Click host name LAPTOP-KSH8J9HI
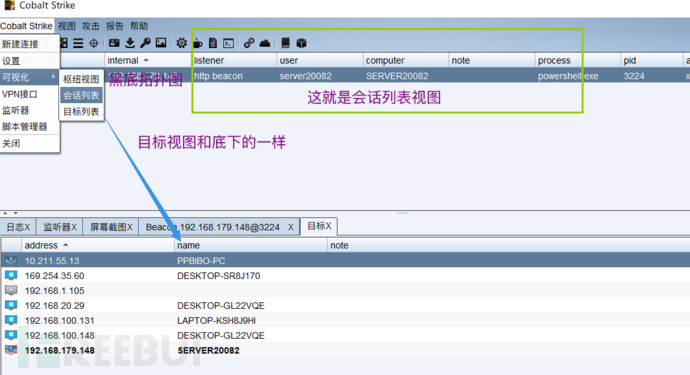 (x=217, y=320)
